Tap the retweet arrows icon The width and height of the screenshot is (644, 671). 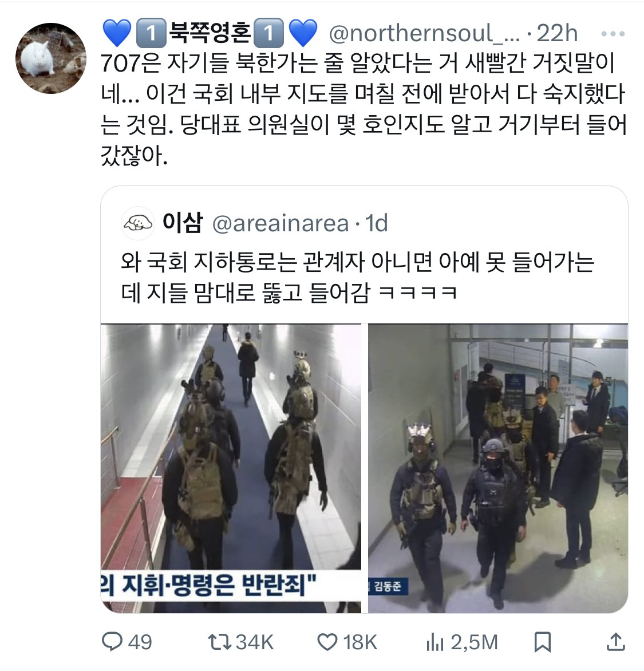pos(219,642)
